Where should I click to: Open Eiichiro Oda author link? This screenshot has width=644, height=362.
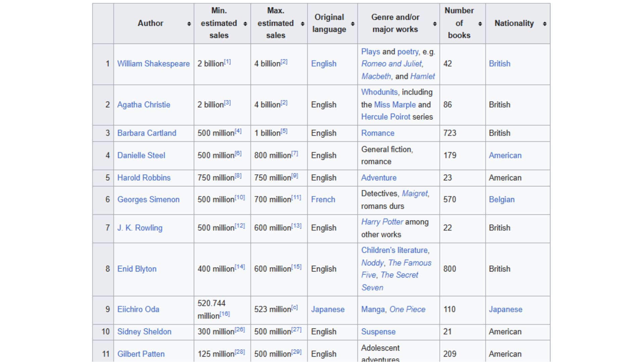tap(138, 309)
